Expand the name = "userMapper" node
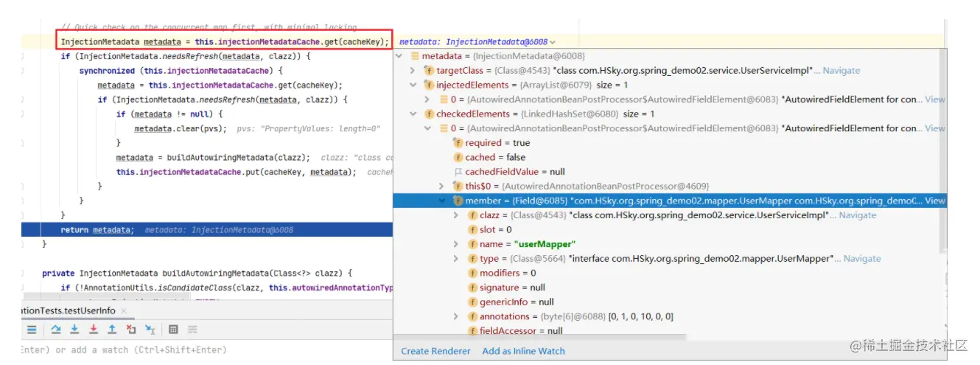Image resolution: width=980 pixels, height=365 pixels. pyautogui.click(x=456, y=244)
